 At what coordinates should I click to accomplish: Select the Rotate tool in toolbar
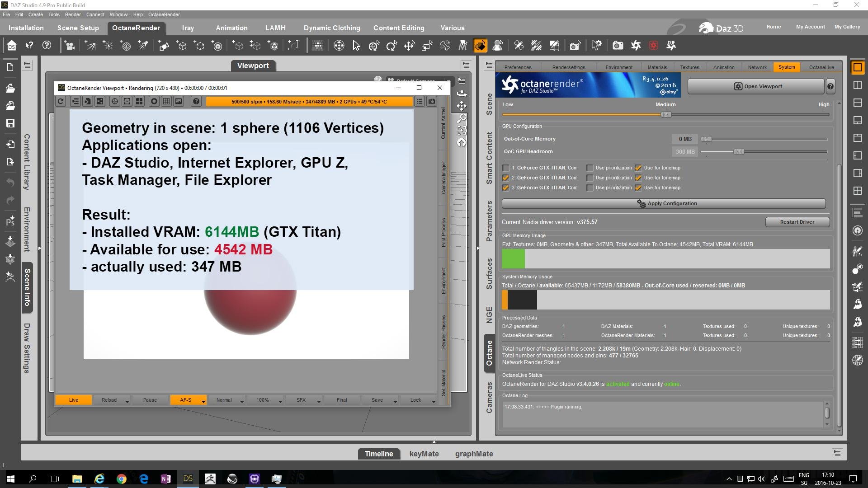tap(392, 46)
